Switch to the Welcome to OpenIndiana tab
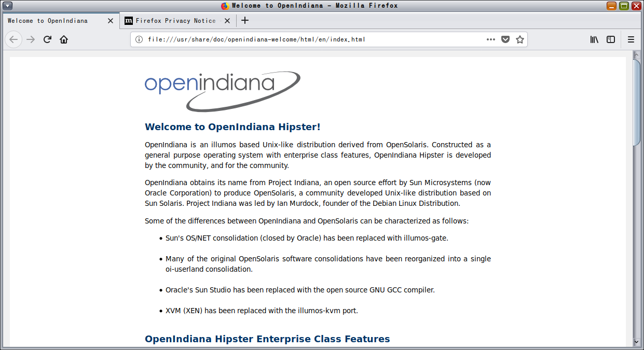The width and height of the screenshot is (644, 350). coord(61,21)
